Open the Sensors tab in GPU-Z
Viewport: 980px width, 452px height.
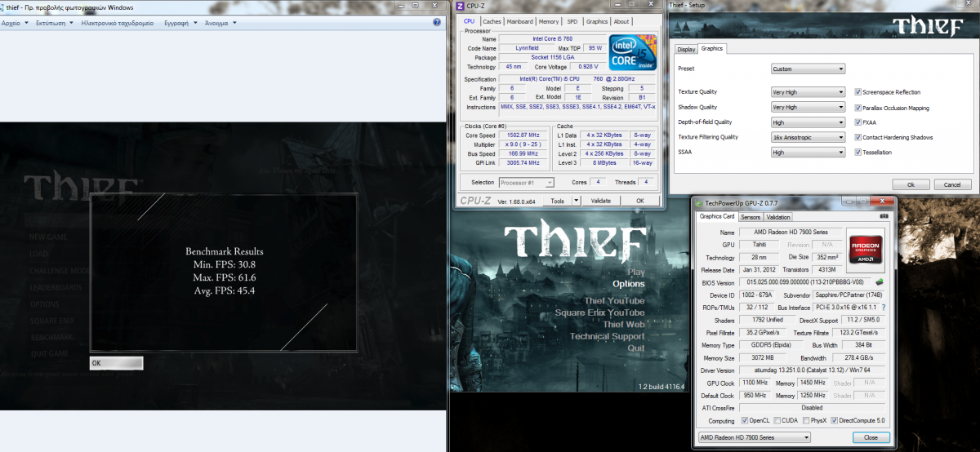tap(750, 217)
